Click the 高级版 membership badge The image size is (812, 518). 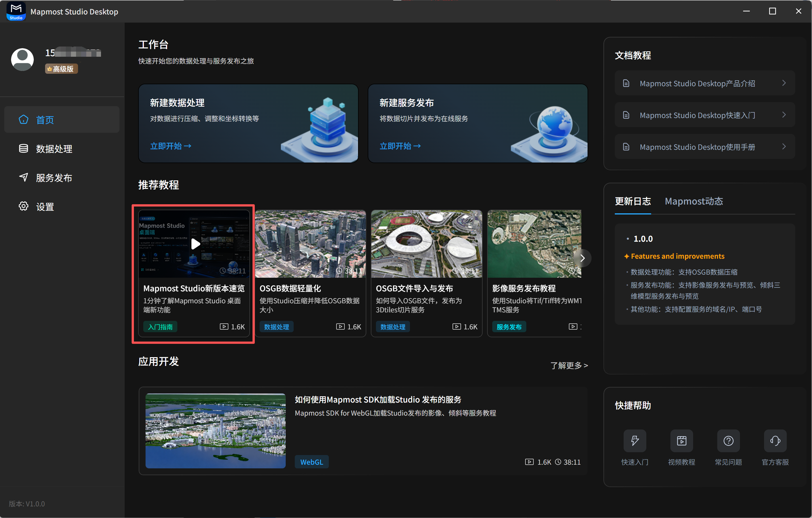tap(61, 69)
